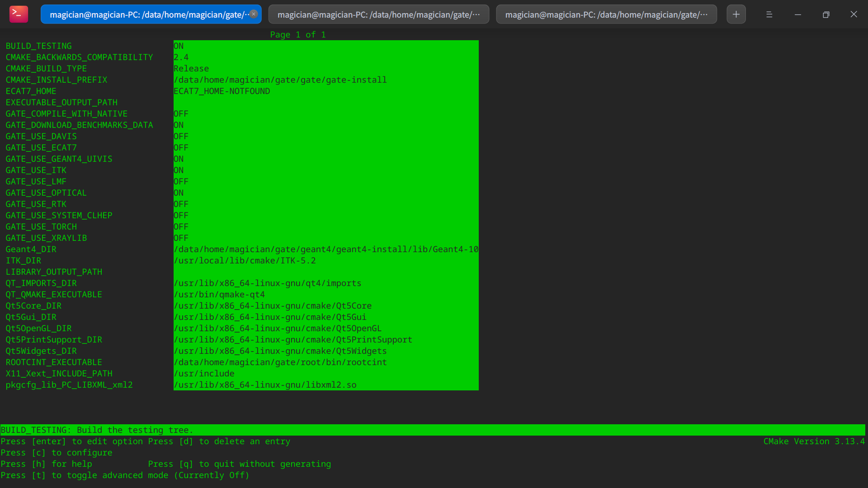The width and height of the screenshot is (868, 488).
Task: Switch to the first terminal tab
Action: coord(151,14)
